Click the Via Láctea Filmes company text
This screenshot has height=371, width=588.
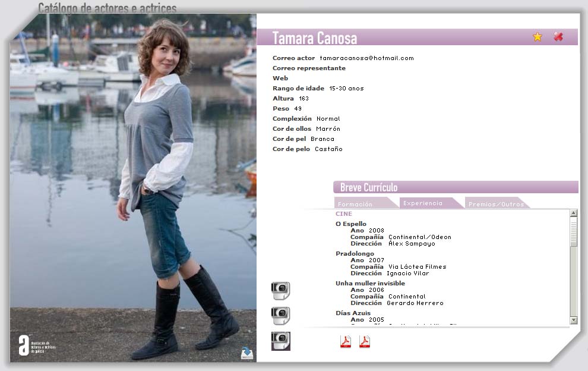pyautogui.click(x=418, y=266)
